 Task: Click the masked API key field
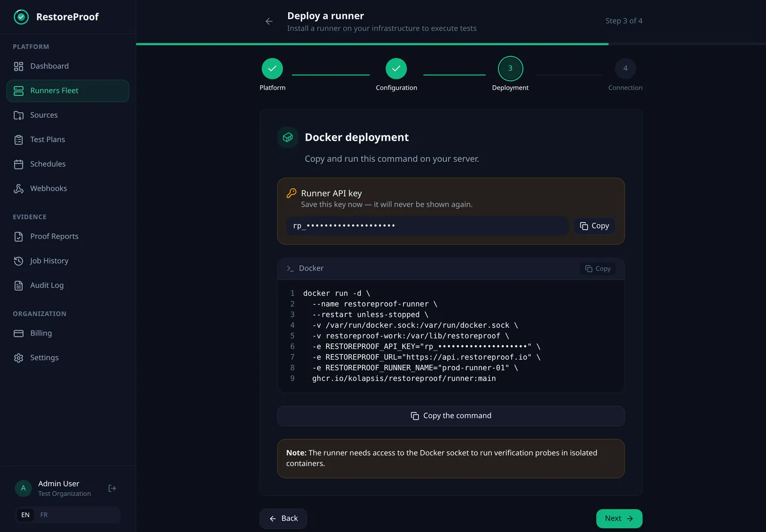[x=428, y=226]
